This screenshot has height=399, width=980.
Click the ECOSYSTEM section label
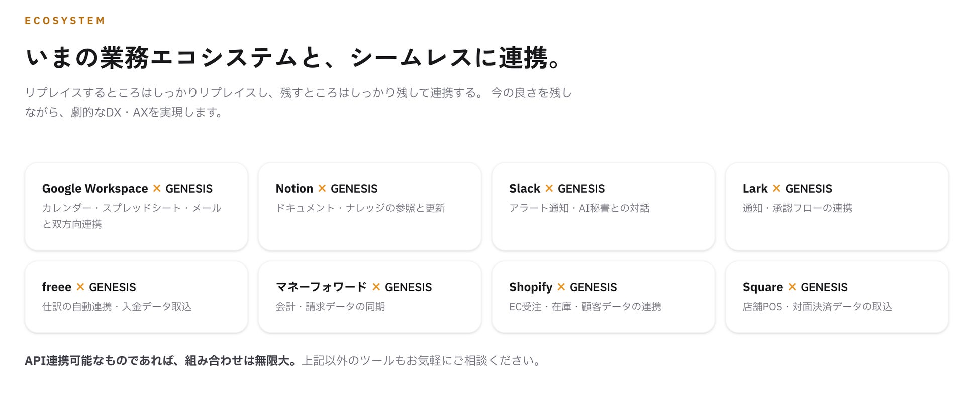(65, 21)
